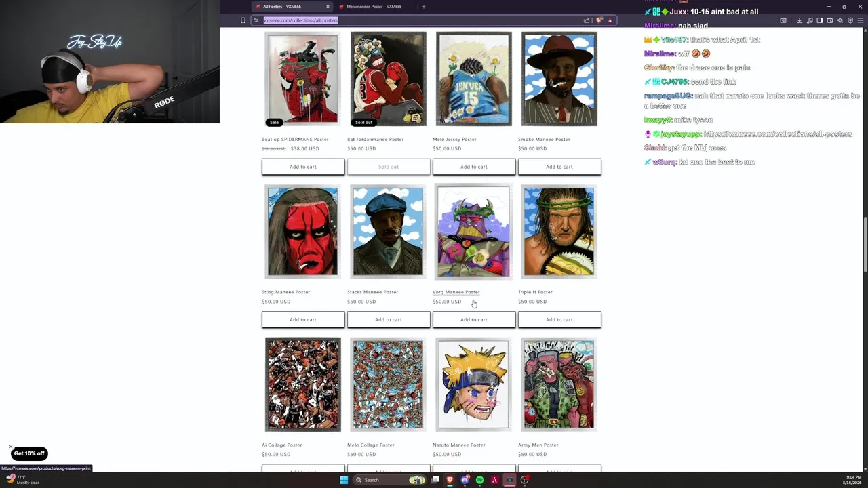Open Brave VPN shield icon

[x=850, y=20]
